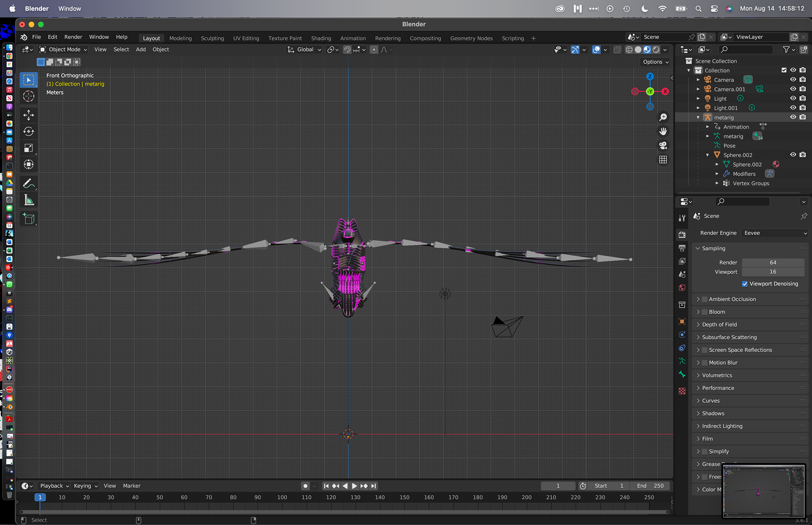Image resolution: width=812 pixels, height=525 pixels.
Task: Open Object Mode dropdown
Action: tap(63, 49)
